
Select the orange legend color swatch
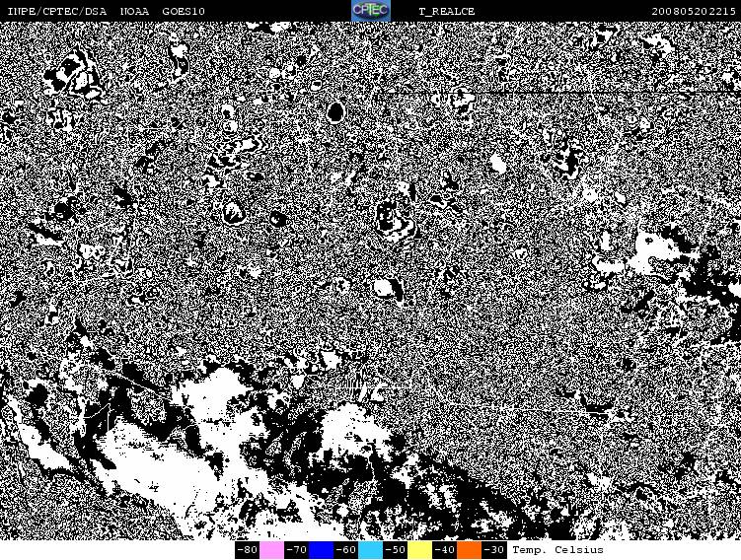point(469,550)
